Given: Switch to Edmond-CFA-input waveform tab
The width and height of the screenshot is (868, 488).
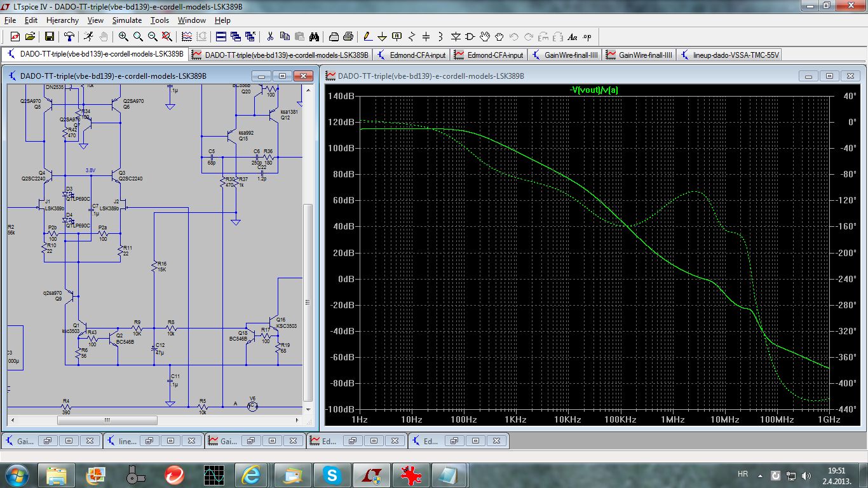Looking at the screenshot, I should [489, 55].
